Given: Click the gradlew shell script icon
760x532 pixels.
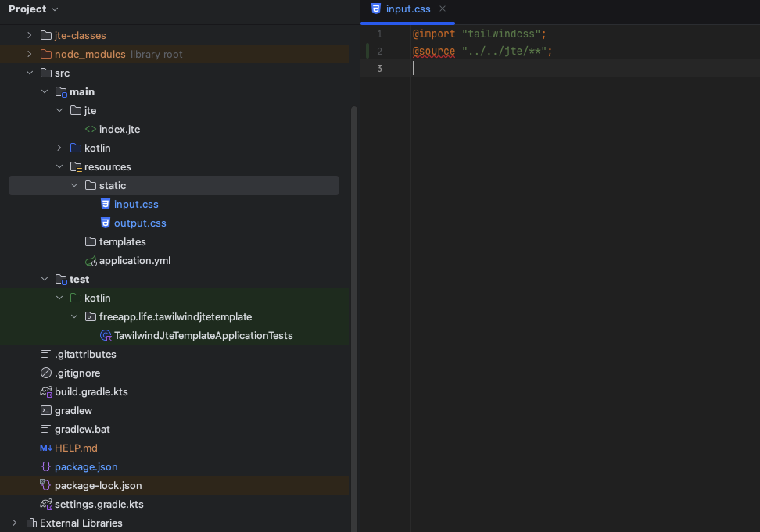Looking at the screenshot, I should [x=46, y=410].
